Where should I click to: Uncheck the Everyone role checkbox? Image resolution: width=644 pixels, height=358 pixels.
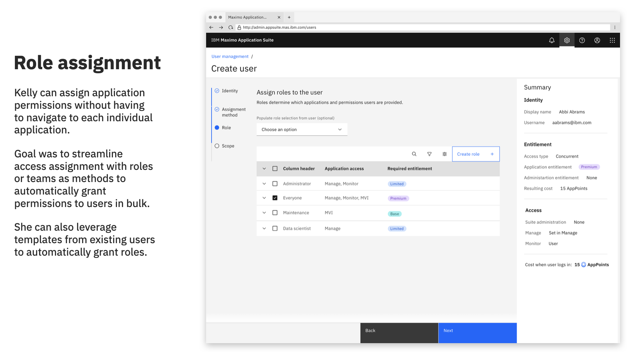pyautogui.click(x=275, y=198)
